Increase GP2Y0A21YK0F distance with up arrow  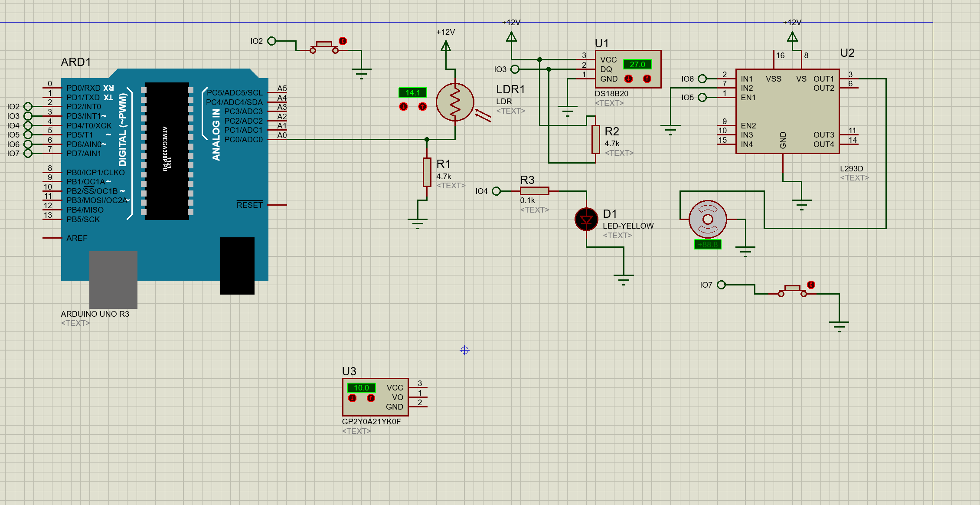pos(371,398)
